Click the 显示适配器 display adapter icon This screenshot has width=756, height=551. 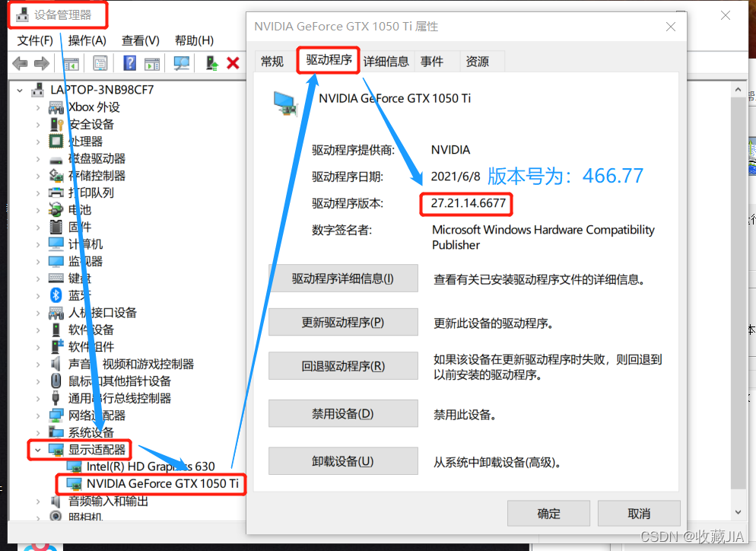(x=56, y=450)
